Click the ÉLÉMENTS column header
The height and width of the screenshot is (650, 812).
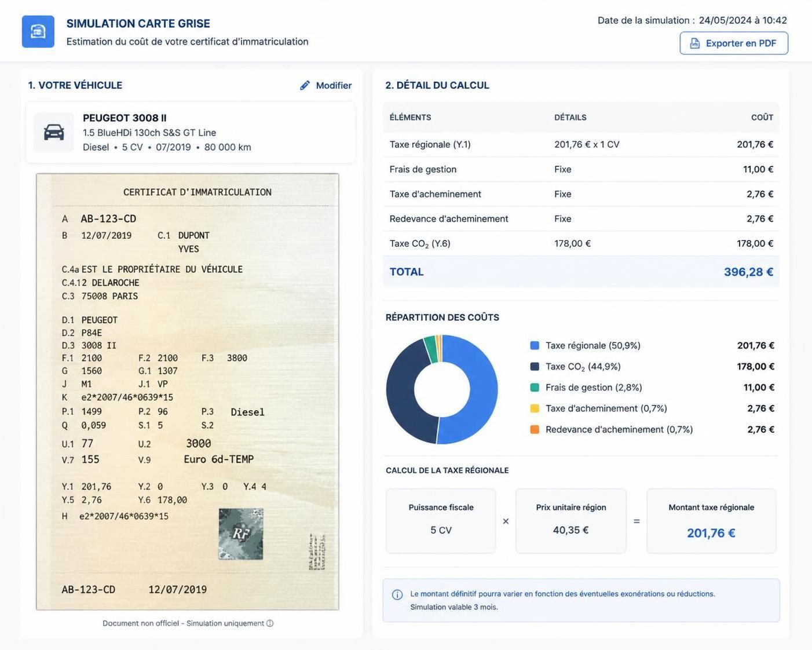coord(411,118)
